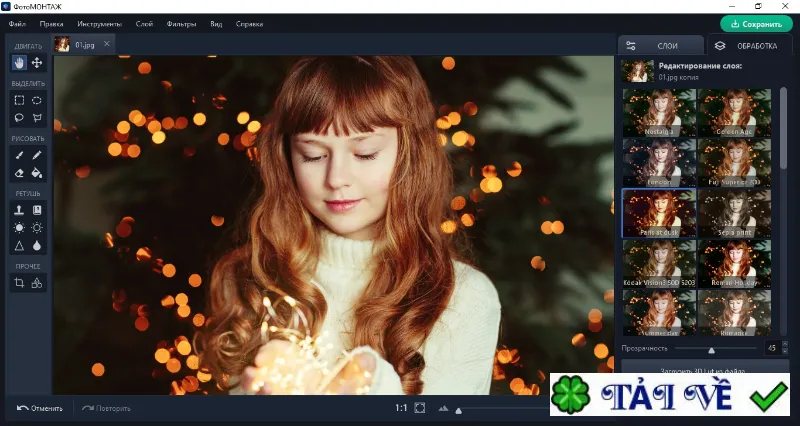This screenshot has height=426, width=800.
Task: Click the layer thumbnail beside Редактирование слоя
Action: click(x=637, y=71)
